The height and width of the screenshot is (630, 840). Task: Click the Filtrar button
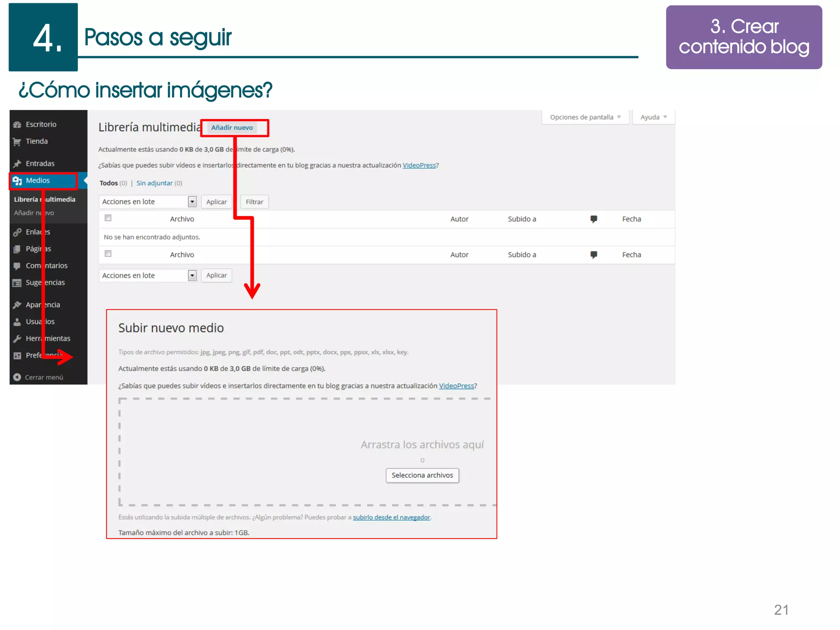tap(255, 202)
